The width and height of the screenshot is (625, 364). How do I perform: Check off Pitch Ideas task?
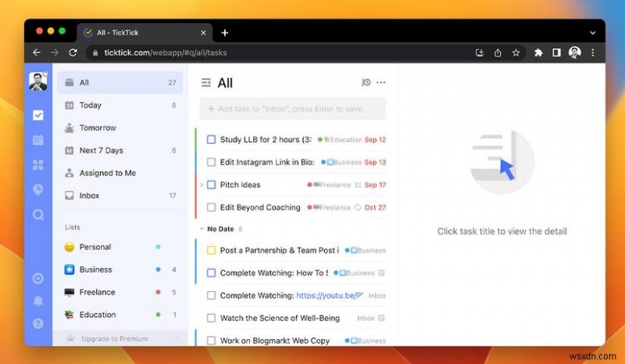click(211, 184)
